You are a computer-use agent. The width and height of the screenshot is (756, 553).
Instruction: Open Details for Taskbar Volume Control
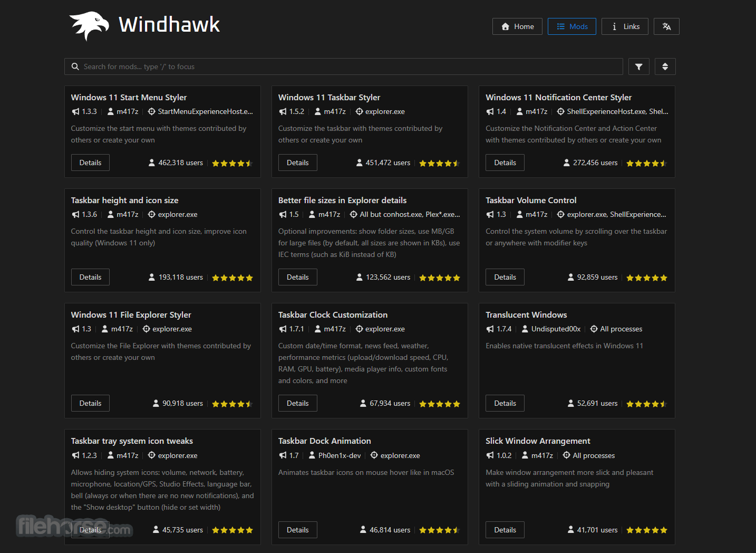pos(505,277)
